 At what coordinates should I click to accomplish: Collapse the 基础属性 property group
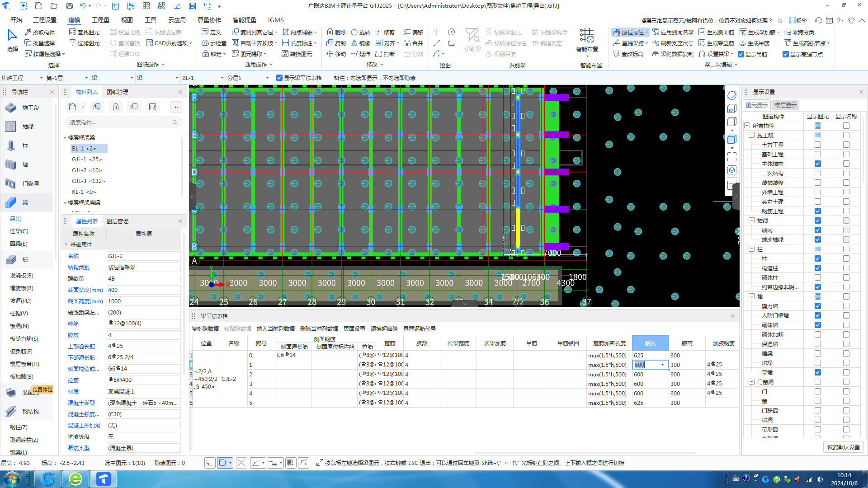tap(66, 244)
